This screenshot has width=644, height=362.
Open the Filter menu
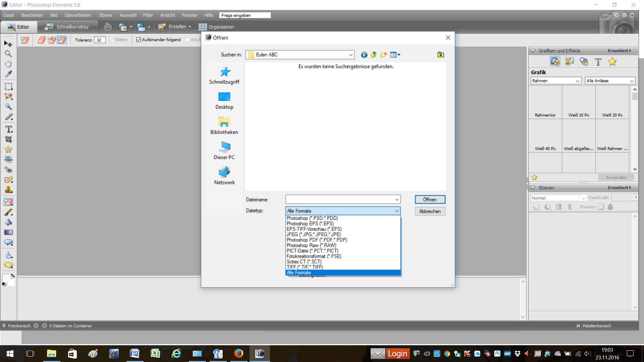coord(148,15)
